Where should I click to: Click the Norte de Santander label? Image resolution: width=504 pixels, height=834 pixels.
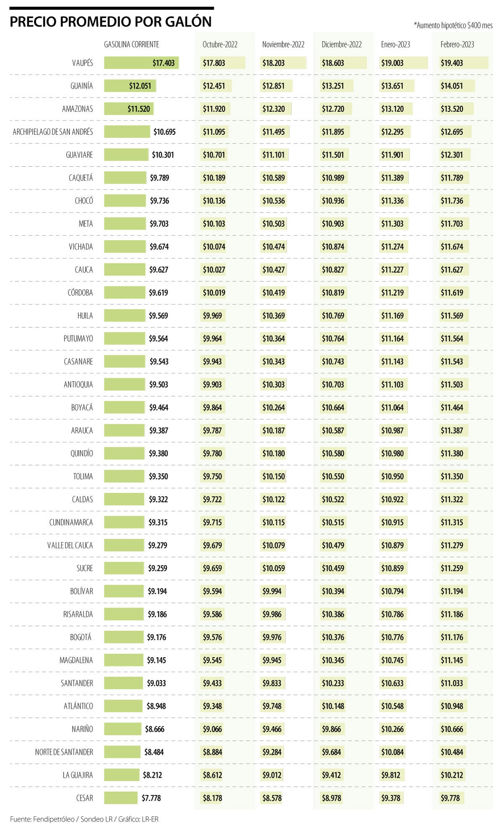[x=64, y=752]
